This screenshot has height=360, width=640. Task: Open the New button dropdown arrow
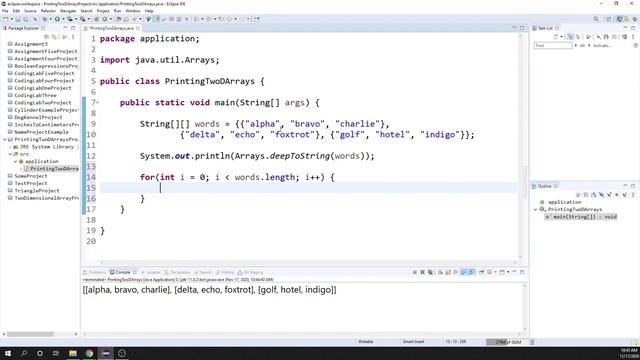[x=11, y=19]
